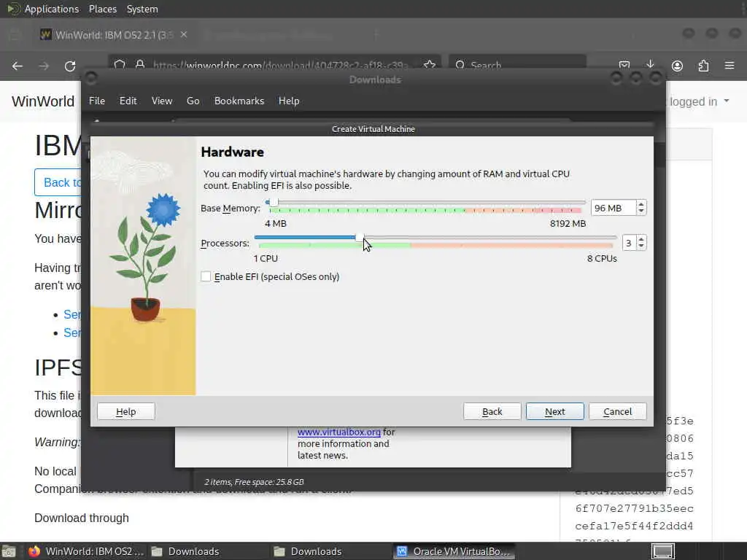Image resolution: width=747 pixels, height=560 pixels.
Task: Click "2 items, Free space: 25.8 GB" status
Action: click(254, 482)
